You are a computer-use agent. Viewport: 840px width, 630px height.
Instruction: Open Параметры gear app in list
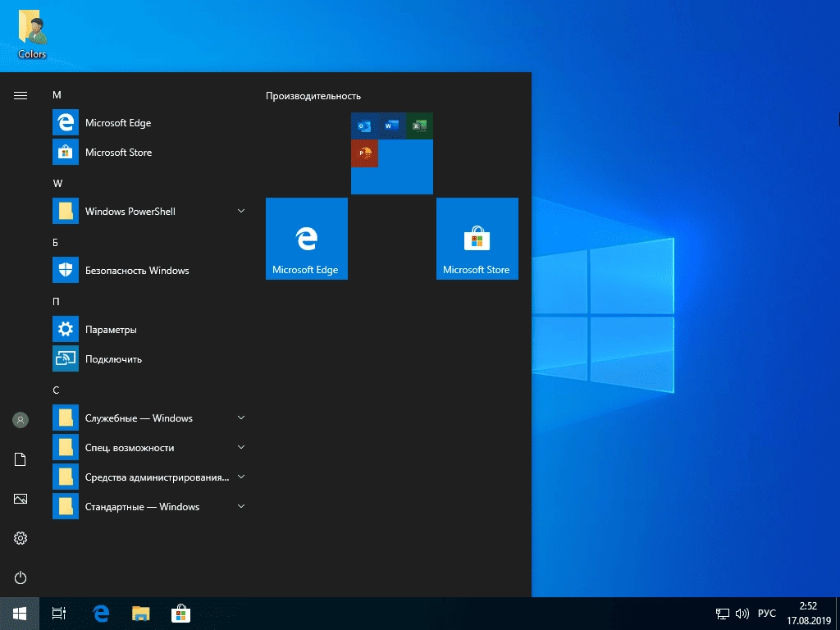click(x=149, y=329)
